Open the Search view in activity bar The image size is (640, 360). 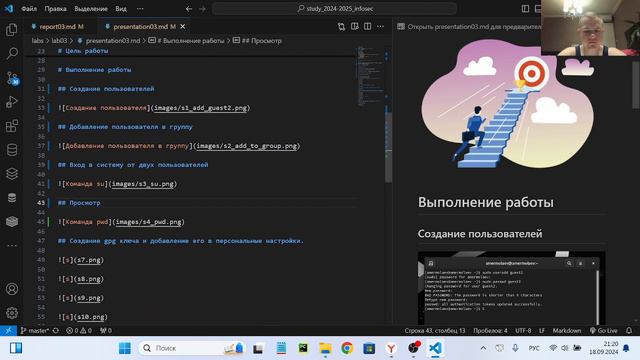click(12, 53)
